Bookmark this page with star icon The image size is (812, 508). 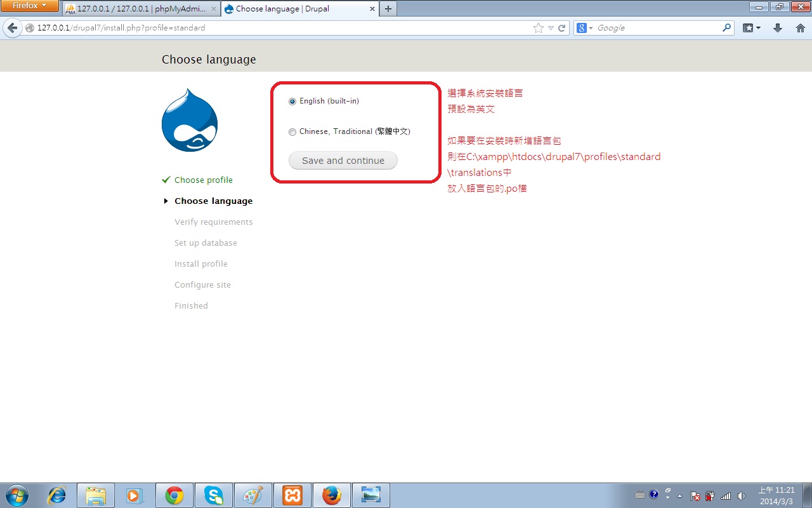[539, 28]
